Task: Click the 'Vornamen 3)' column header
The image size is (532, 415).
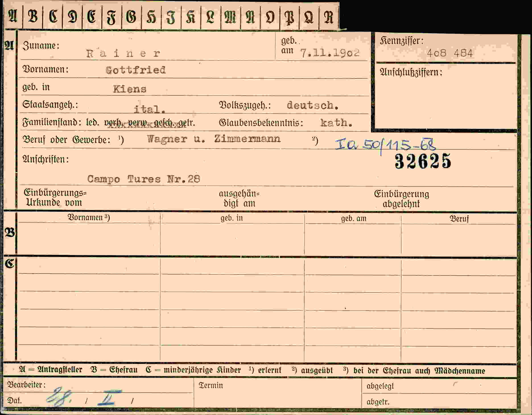Action: point(89,217)
